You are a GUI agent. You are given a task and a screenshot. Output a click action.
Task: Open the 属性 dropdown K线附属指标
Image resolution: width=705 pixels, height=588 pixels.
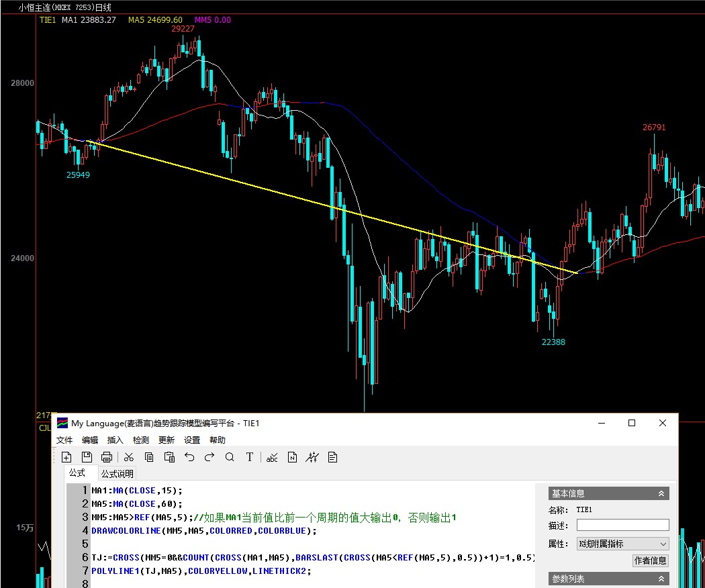[622, 544]
